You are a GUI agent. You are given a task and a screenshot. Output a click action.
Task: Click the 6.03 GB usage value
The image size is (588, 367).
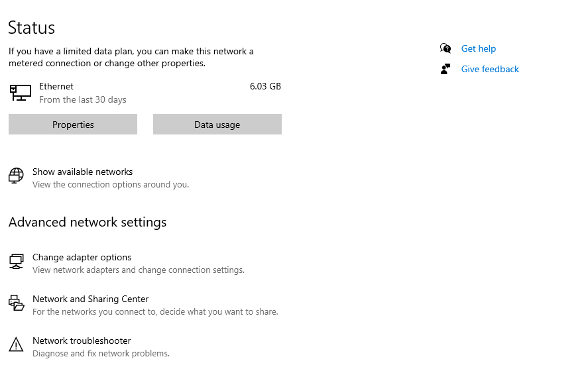point(265,86)
